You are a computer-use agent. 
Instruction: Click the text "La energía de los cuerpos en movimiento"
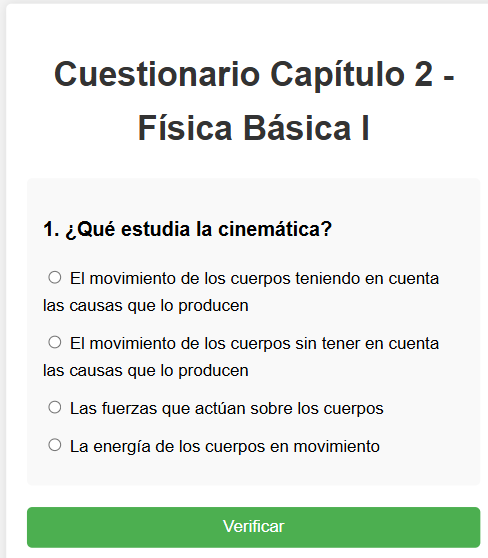click(x=225, y=447)
